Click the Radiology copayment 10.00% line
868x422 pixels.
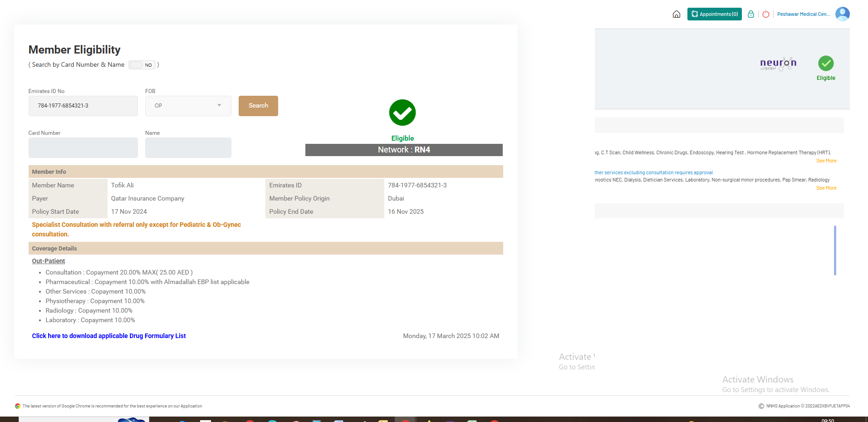89,310
